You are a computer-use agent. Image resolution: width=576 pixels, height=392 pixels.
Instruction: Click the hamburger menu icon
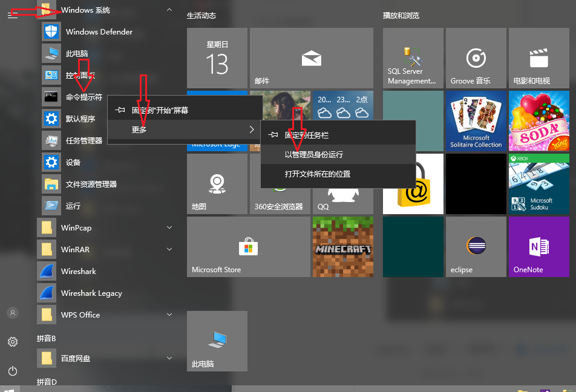click(13, 15)
